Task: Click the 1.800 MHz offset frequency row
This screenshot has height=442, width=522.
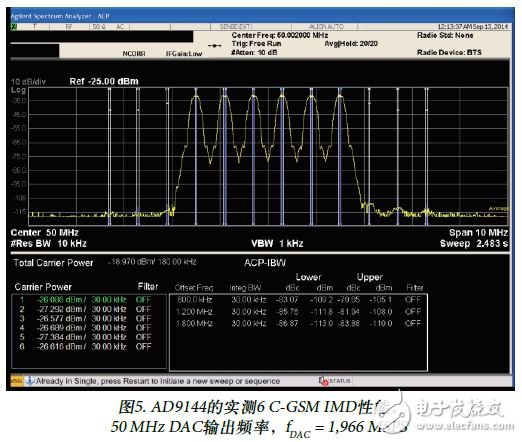Action: [298, 323]
